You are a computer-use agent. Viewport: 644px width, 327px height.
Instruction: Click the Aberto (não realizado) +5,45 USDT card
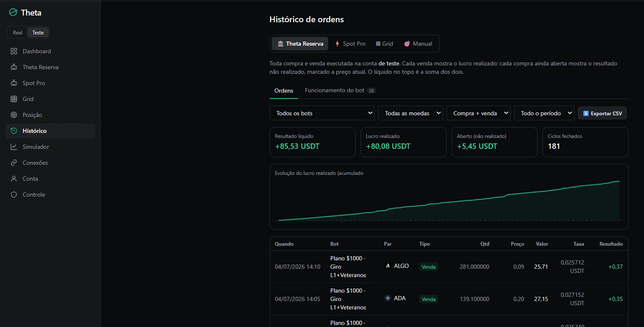(494, 142)
